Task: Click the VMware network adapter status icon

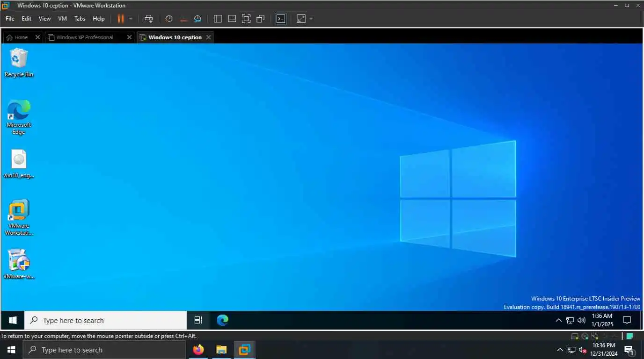Action: (595, 336)
